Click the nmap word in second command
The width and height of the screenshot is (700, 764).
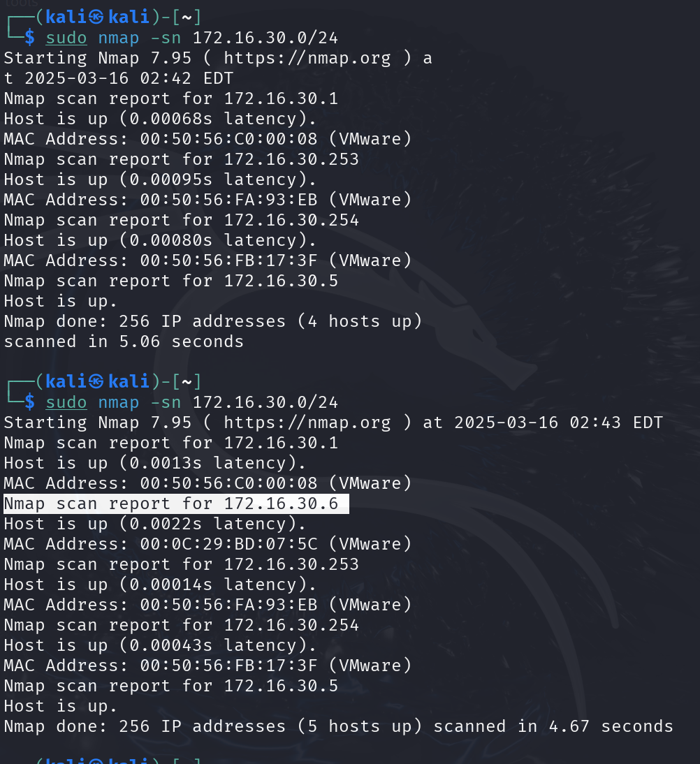point(119,402)
